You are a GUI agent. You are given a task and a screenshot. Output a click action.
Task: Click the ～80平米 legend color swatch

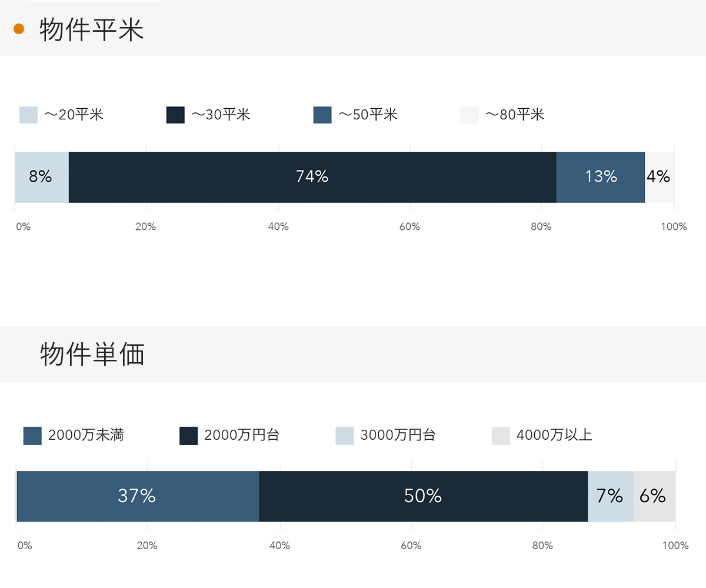click(469, 115)
